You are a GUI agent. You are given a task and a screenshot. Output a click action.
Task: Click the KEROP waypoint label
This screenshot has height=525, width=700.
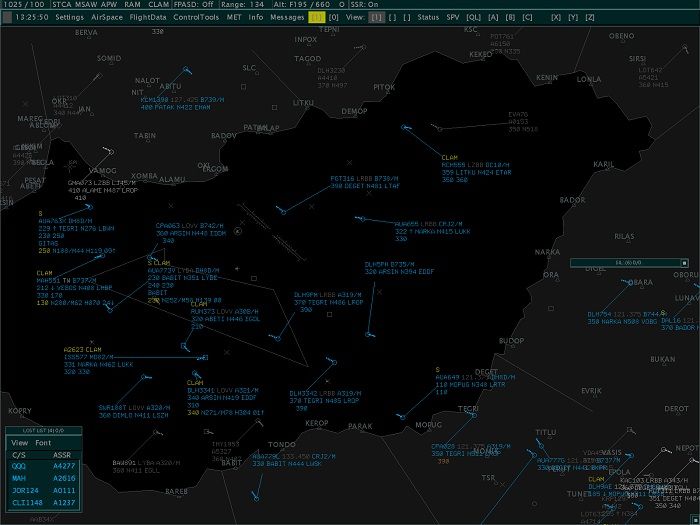point(317,423)
